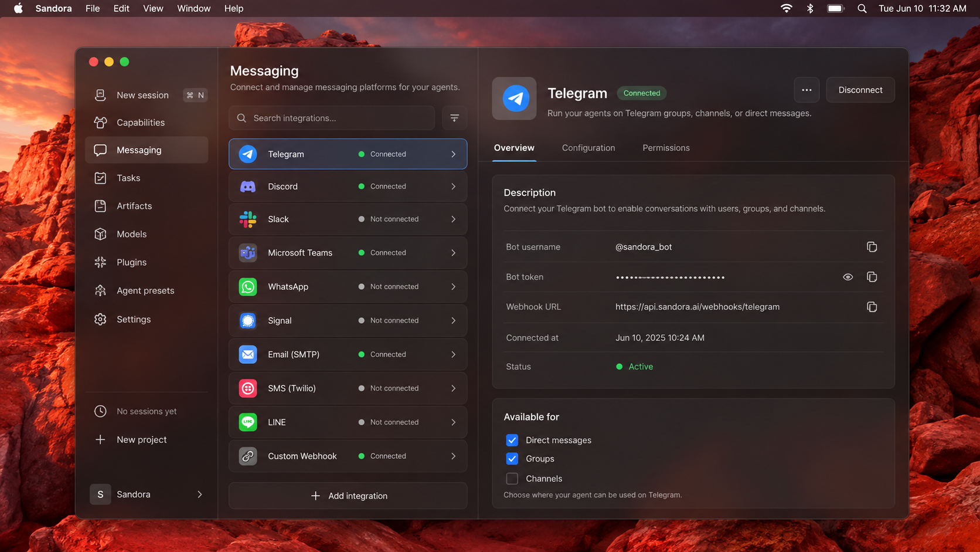Open the Models section
The image size is (980, 552).
[x=147, y=234]
